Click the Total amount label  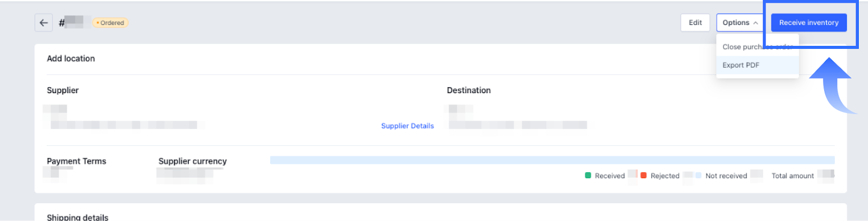793,176
